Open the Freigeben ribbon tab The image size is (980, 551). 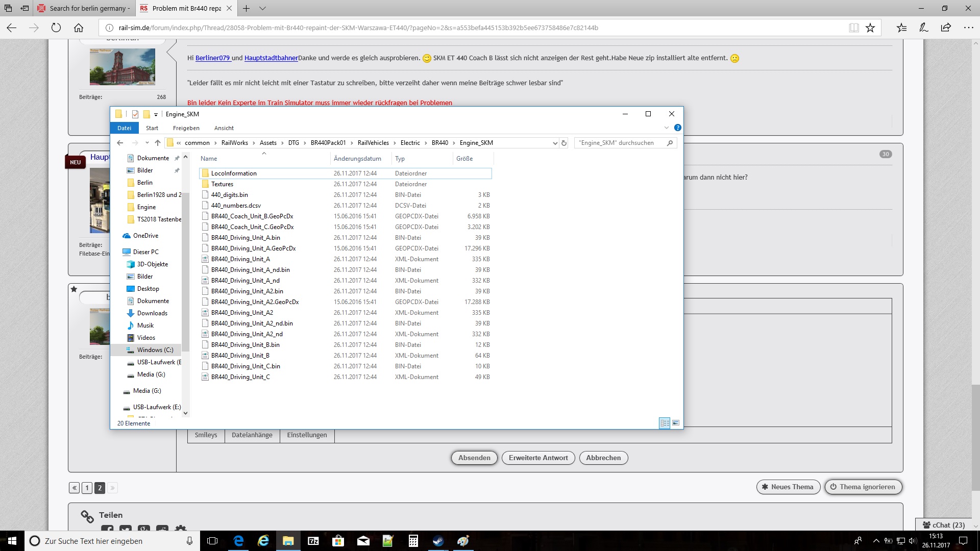186,128
